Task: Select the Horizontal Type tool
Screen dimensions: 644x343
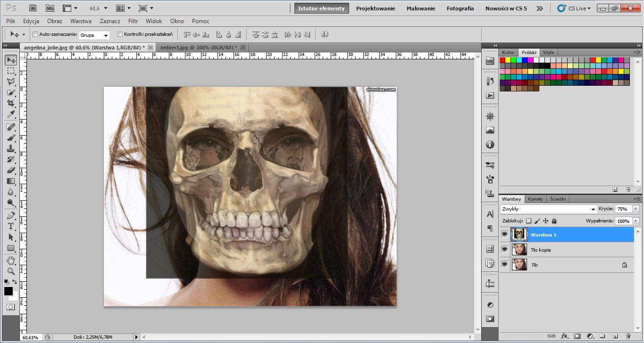Action: (10, 226)
